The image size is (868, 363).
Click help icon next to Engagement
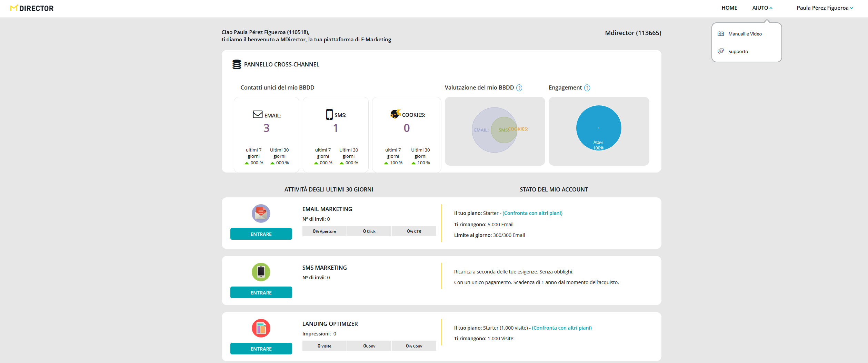(x=587, y=88)
